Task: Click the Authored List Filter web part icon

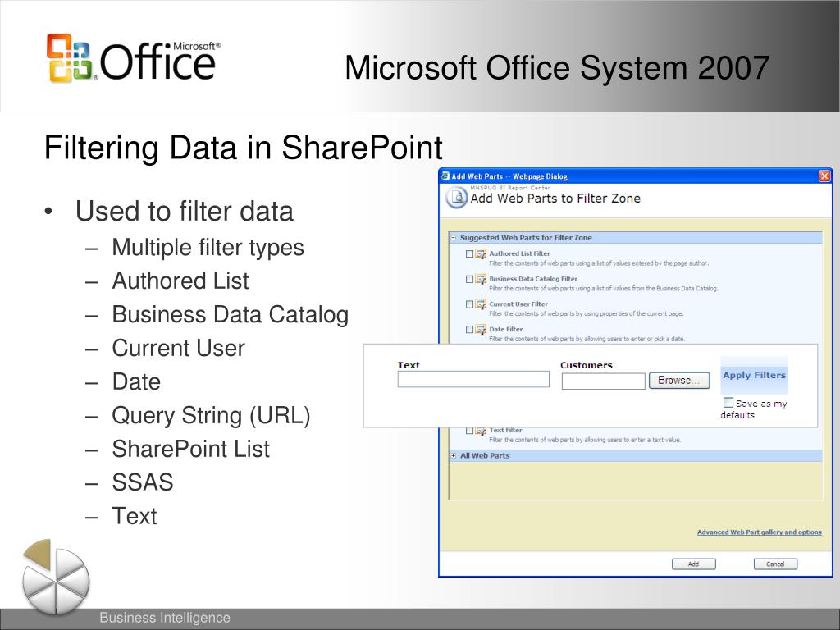Action: [481, 254]
